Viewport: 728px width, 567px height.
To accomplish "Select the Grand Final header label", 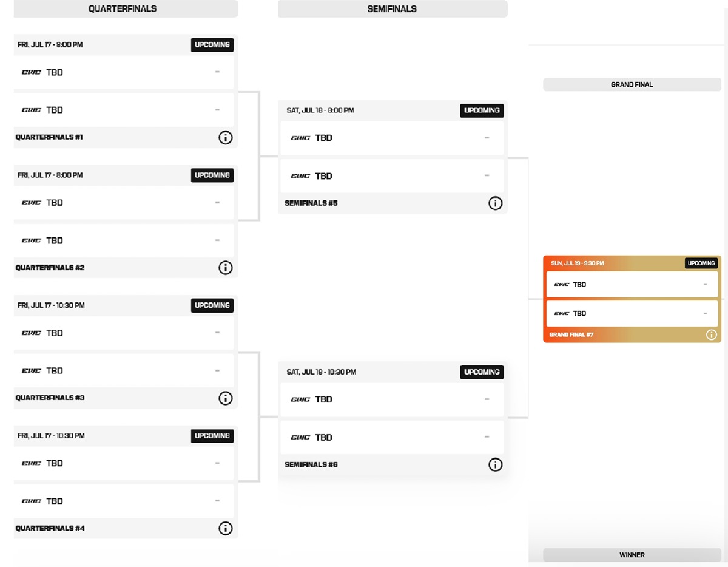I will pos(632,85).
